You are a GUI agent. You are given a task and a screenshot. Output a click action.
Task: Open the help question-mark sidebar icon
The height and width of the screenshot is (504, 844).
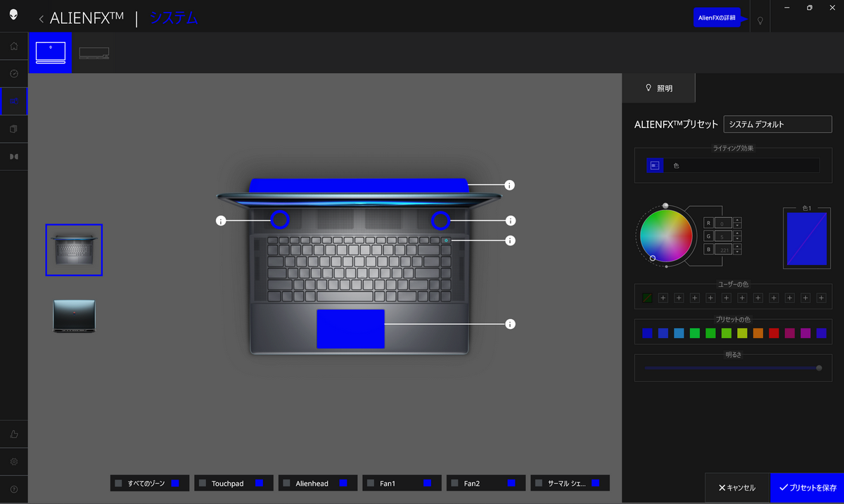14,489
